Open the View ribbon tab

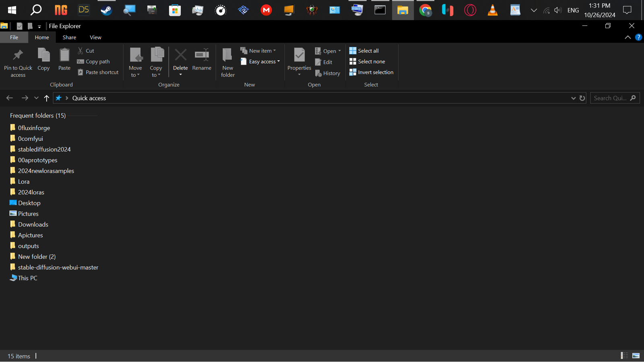point(95,37)
